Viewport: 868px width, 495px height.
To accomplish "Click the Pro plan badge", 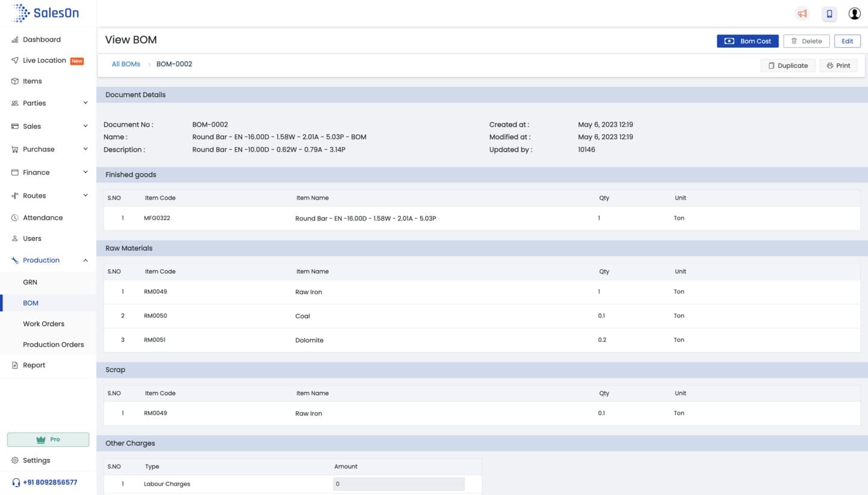I will click(48, 440).
